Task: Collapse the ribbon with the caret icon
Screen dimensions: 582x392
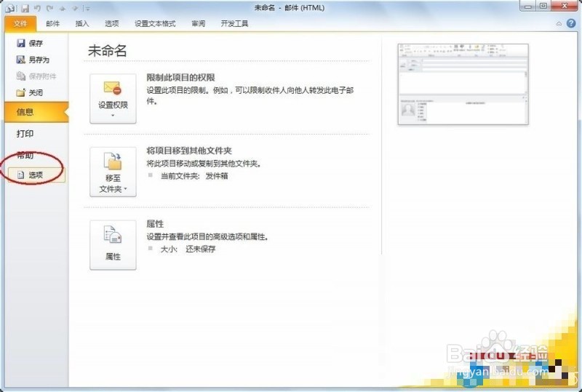Action: [x=559, y=24]
